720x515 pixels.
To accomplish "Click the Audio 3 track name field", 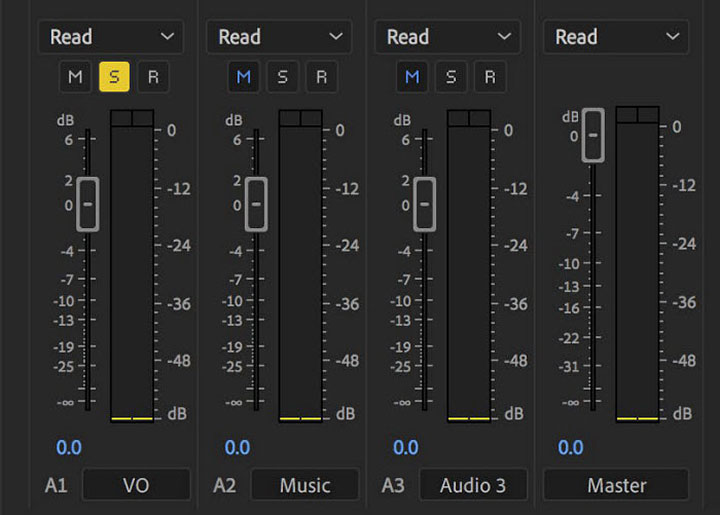I will (473, 485).
